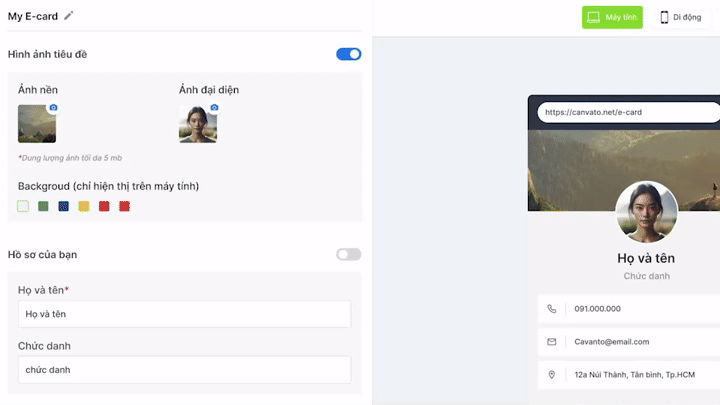720x405 pixels.
Task: Click the location pin icon in preview
Action: click(551, 375)
